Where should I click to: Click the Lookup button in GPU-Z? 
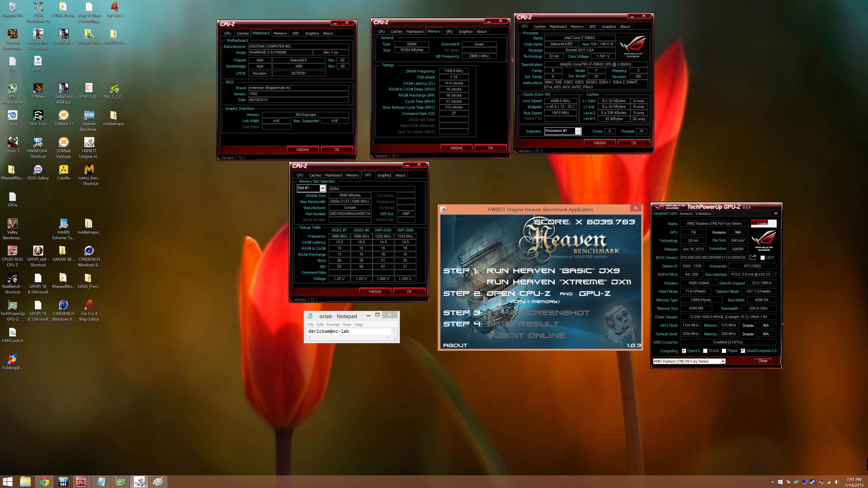764,223
